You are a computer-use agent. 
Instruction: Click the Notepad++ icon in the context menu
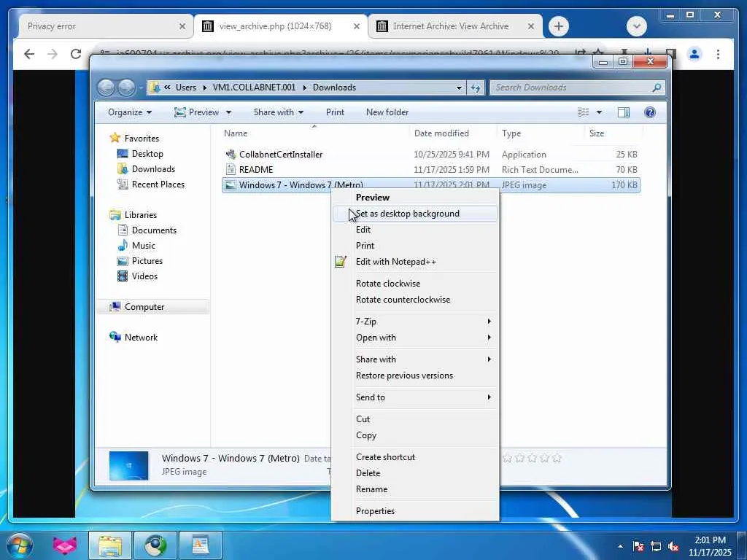[340, 262]
